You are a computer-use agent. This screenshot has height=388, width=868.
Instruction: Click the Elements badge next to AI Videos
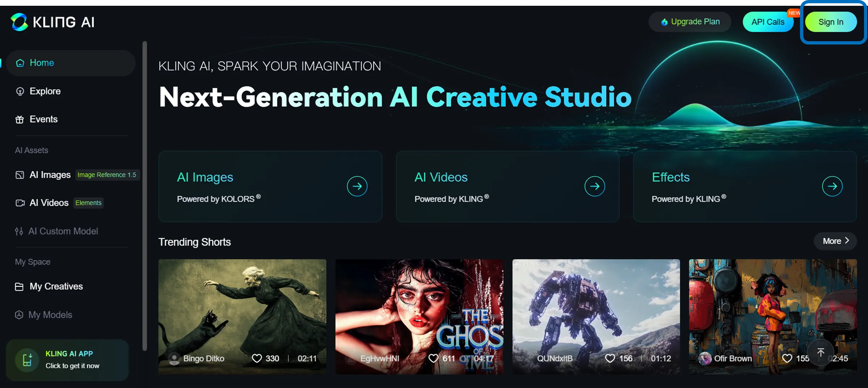(88, 202)
